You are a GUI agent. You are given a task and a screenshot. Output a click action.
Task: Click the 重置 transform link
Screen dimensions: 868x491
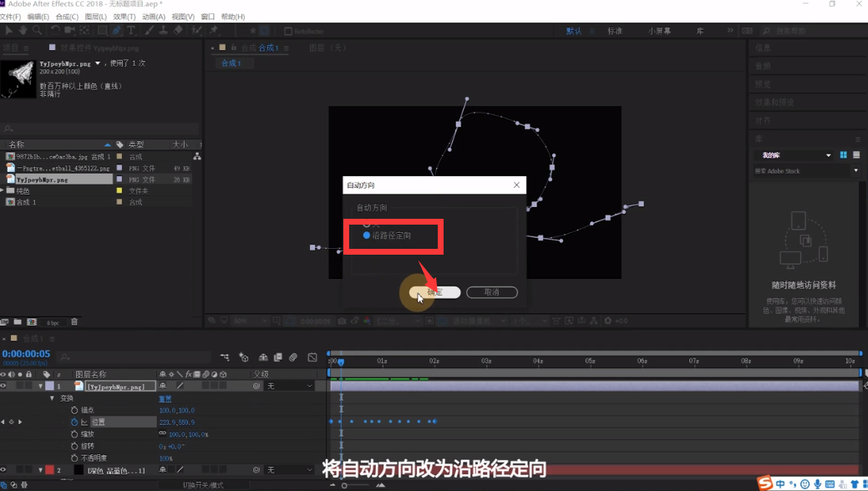165,398
